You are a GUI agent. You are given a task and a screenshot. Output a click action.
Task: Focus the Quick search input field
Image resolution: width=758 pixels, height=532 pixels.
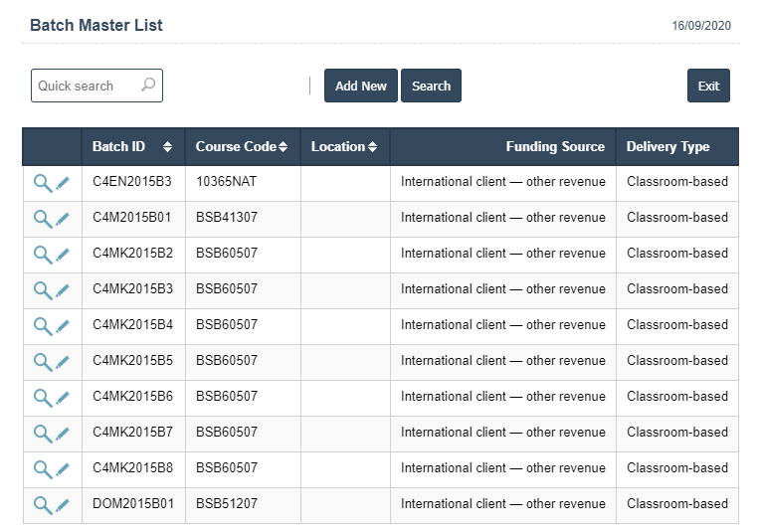(x=85, y=86)
